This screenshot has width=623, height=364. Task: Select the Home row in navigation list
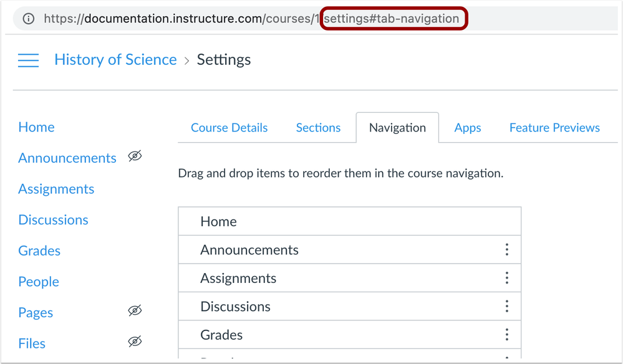coord(349,221)
